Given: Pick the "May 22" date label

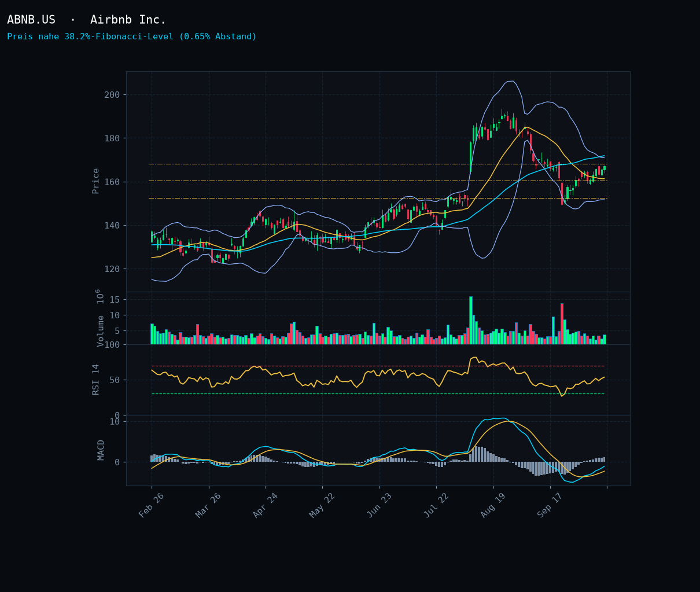Looking at the screenshot, I should point(322,505).
